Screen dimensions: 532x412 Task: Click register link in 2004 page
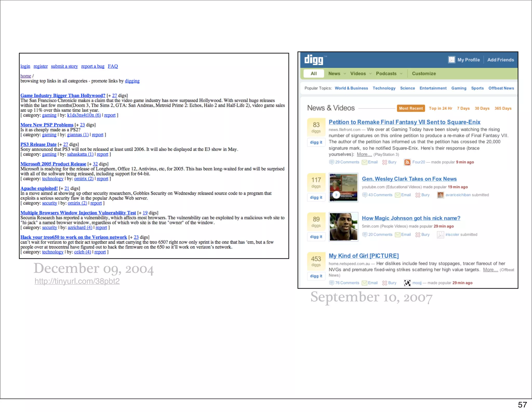(41, 66)
